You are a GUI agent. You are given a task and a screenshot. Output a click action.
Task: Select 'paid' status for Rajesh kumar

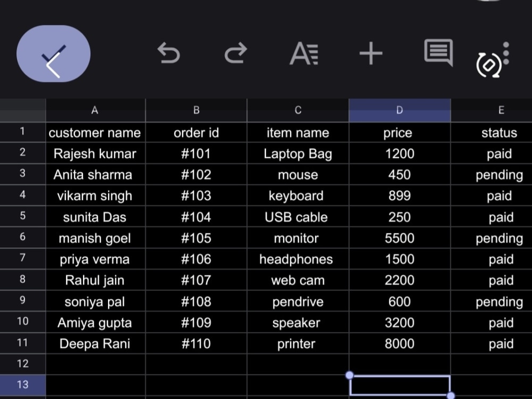(492, 154)
